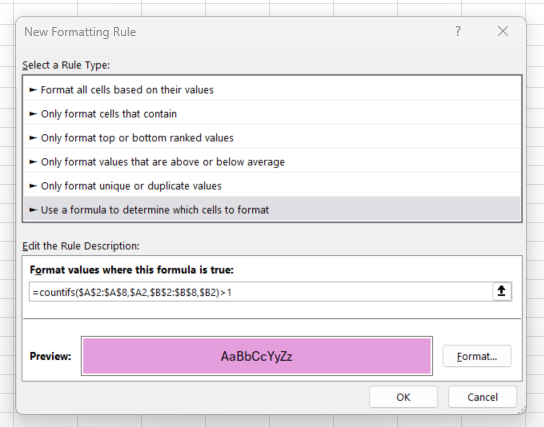Close the New Formatting Rule dialog
This screenshot has width=544, height=427.
pos(503,31)
